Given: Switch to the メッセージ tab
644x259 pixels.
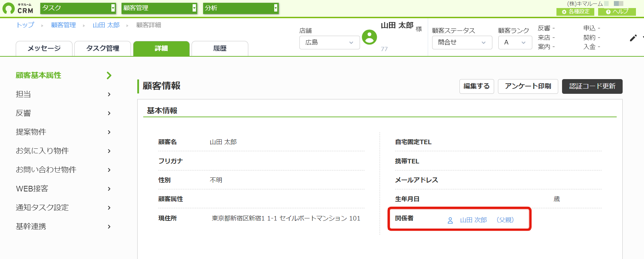Looking at the screenshot, I should pos(44,49).
